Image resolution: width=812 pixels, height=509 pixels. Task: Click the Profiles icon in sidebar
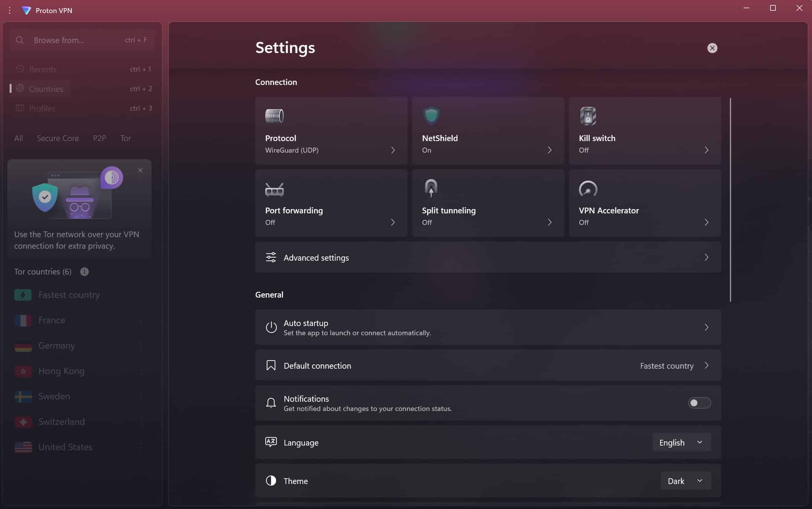pos(20,108)
